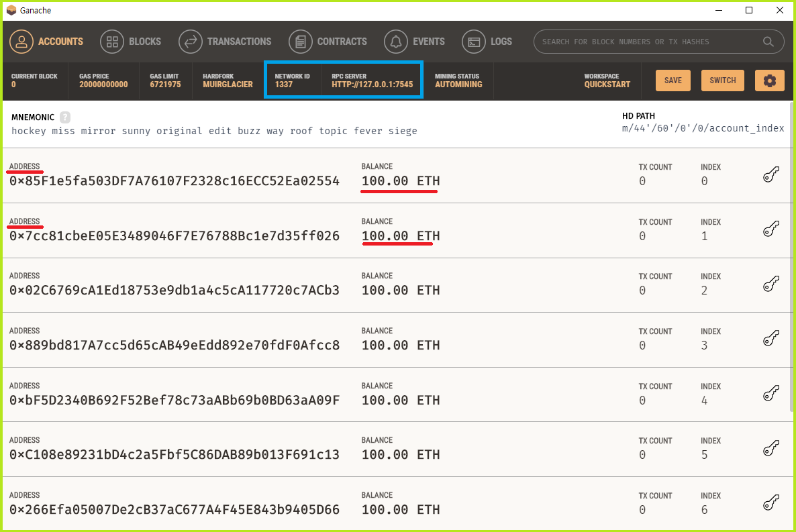Select address 0x85F1e5fa503DF7A76107F2328c16ECC52Ea02554

click(174, 181)
